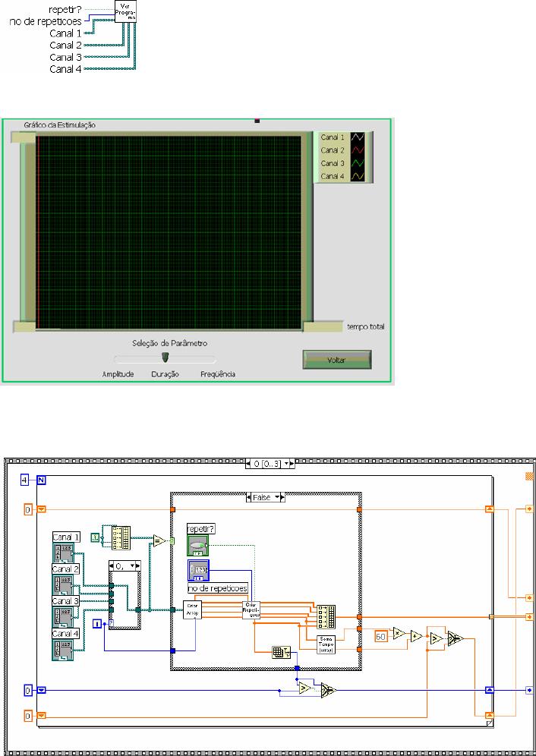This screenshot has width=536, height=756.
Task: Click the For Loop N count terminal
Action: click(x=42, y=480)
